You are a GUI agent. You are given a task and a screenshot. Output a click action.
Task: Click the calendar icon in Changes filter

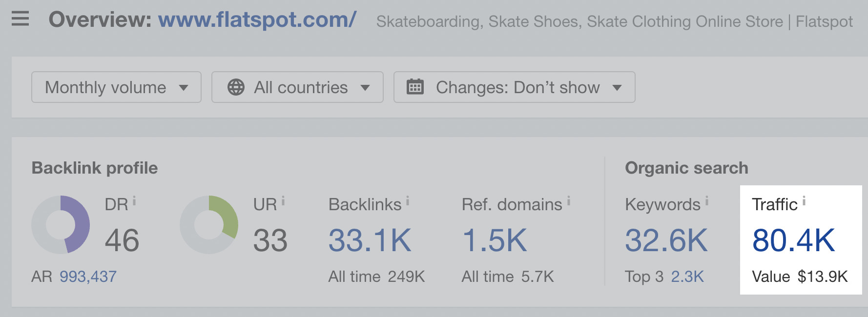[x=415, y=87]
